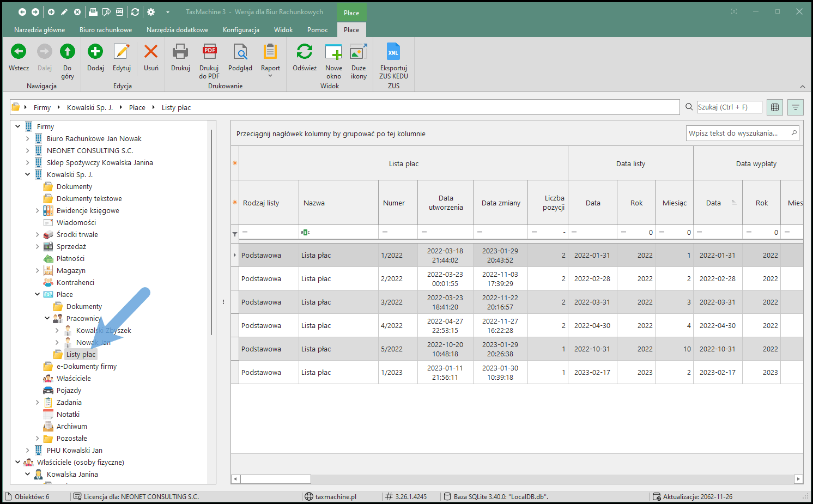The image size is (813, 504).
Task: Click the Edytuj pencil icon
Action: click(x=122, y=52)
